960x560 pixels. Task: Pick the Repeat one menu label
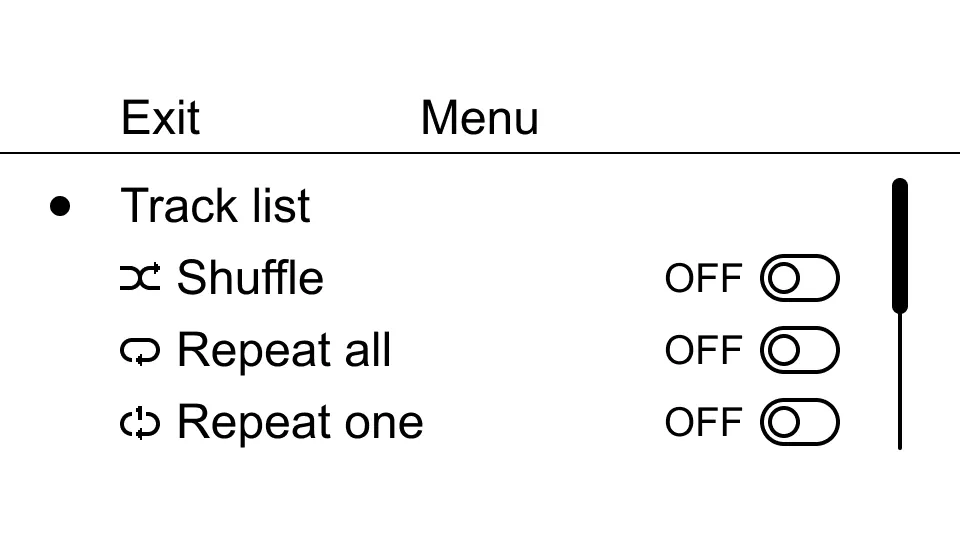tap(299, 423)
